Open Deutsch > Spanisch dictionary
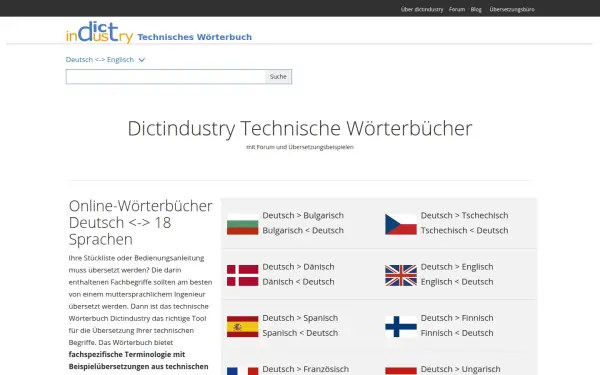 coord(300,318)
